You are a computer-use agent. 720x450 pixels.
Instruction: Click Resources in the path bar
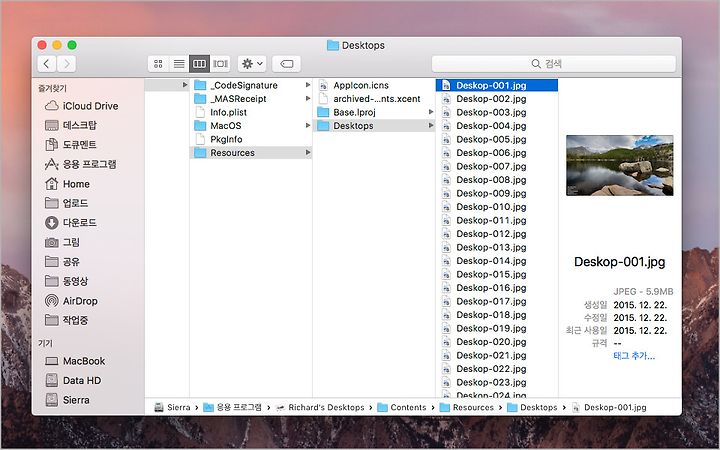click(x=467, y=407)
